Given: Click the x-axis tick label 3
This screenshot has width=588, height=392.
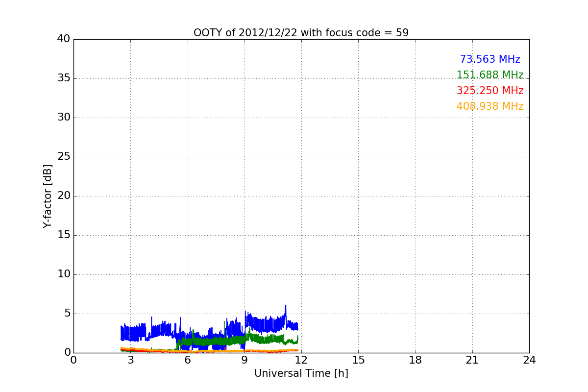Looking at the screenshot, I should pos(130,360).
